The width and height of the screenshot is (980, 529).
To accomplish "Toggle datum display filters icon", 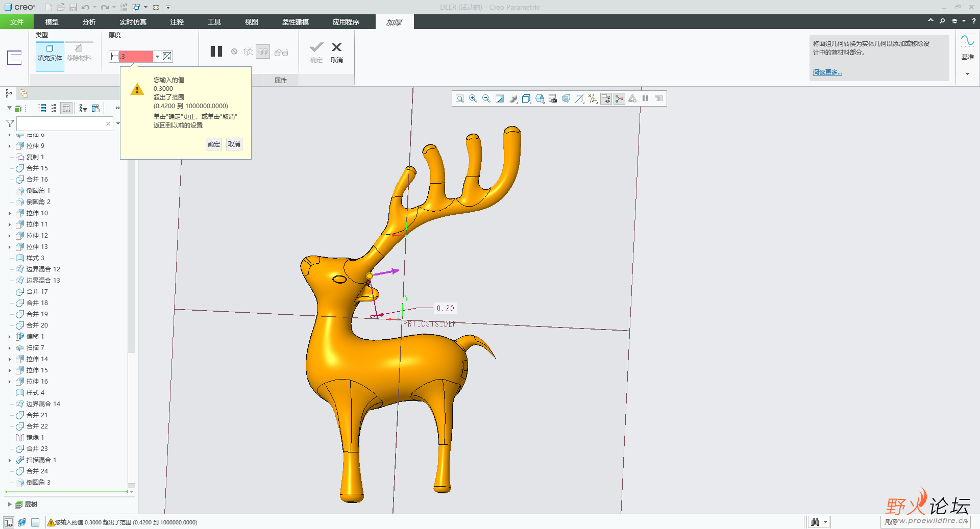I will tap(592, 98).
